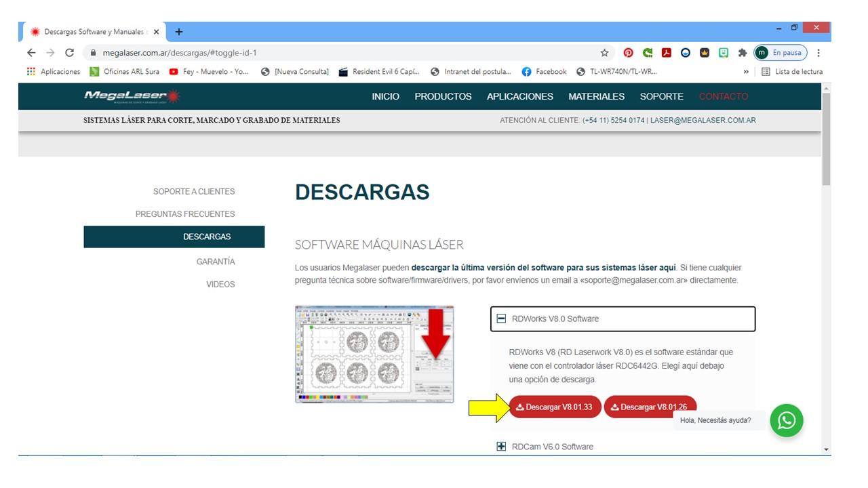Open the blue circle extension
This screenshot has height=488, width=868.
pos(686,53)
